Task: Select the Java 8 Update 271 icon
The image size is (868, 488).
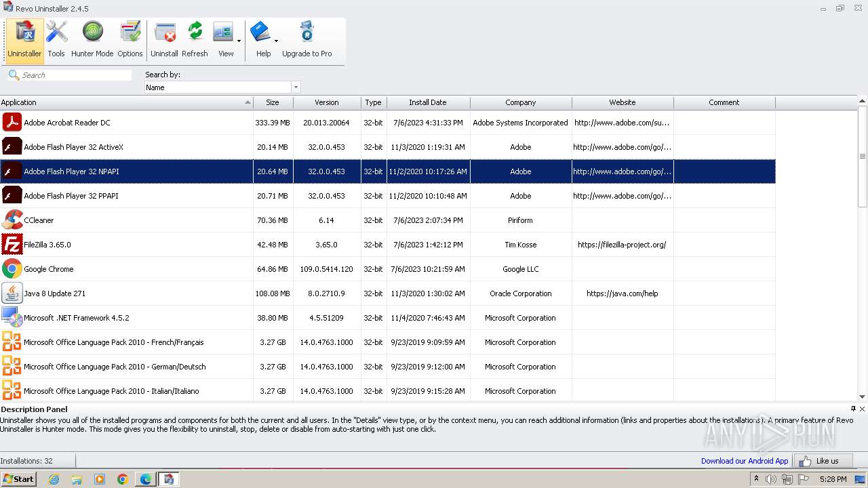Action: [x=12, y=293]
